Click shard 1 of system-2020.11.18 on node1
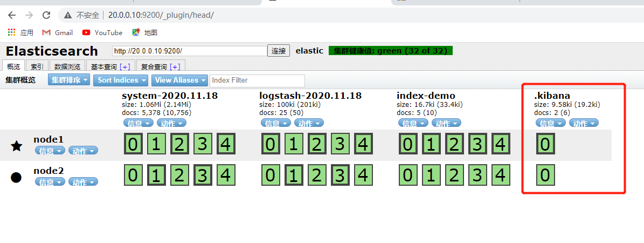 tap(156, 145)
